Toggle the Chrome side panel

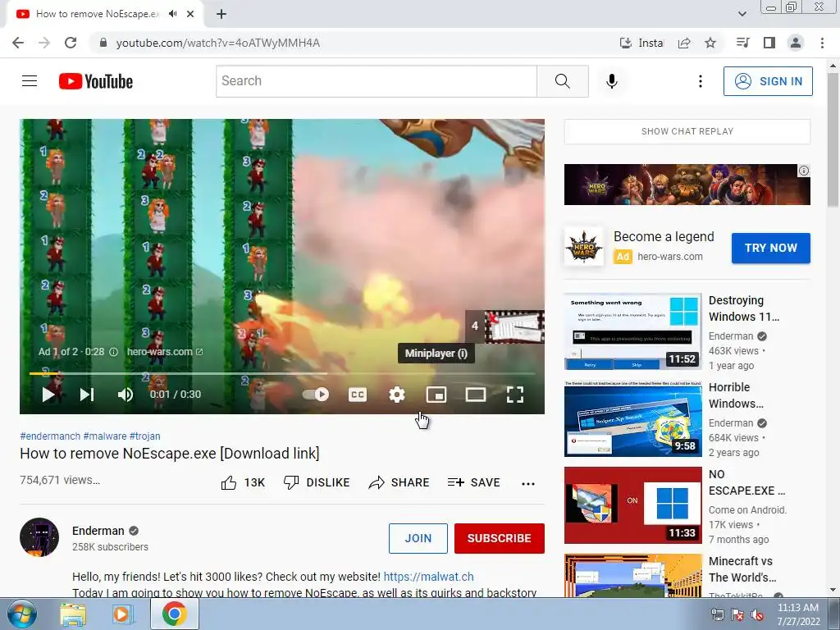pos(769,43)
